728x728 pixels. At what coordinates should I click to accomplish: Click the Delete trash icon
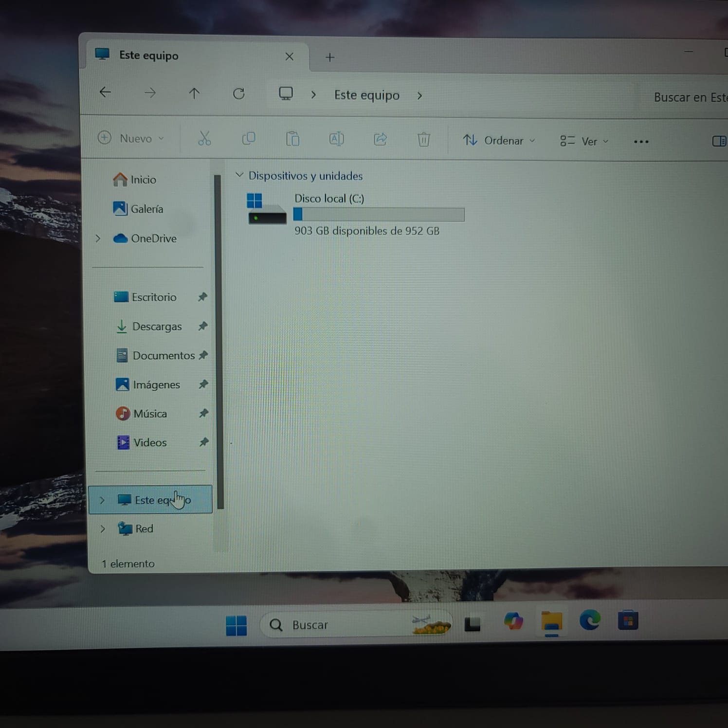click(x=424, y=140)
